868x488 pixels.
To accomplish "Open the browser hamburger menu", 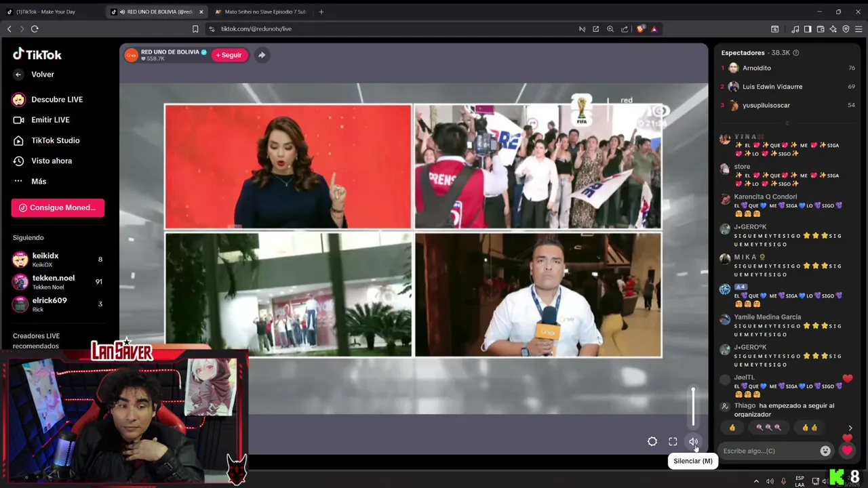I will (x=859, y=29).
